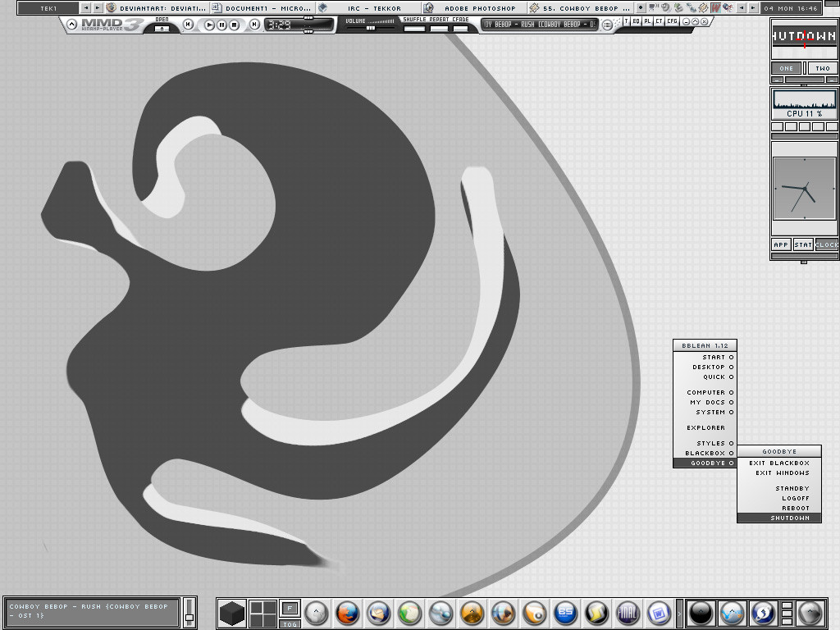Choose Exit Blackbox
The width and height of the screenshot is (840, 630).
pyautogui.click(x=779, y=463)
